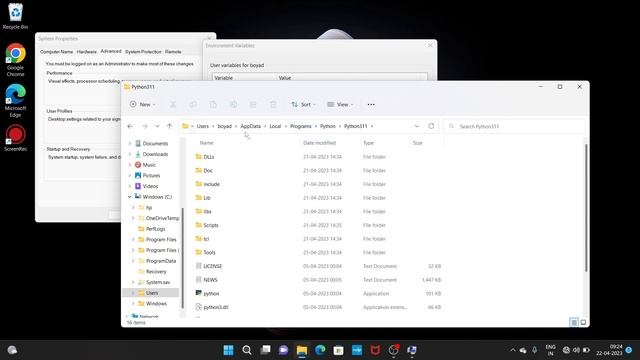Image resolution: width=640 pixels, height=360 pixels.
Task: Open Downloads in navigation pane
Action: (x=155, y=154)
